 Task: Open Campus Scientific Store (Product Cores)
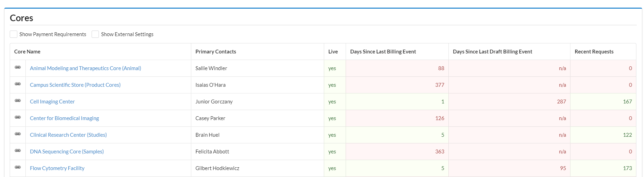pos(75,85)
